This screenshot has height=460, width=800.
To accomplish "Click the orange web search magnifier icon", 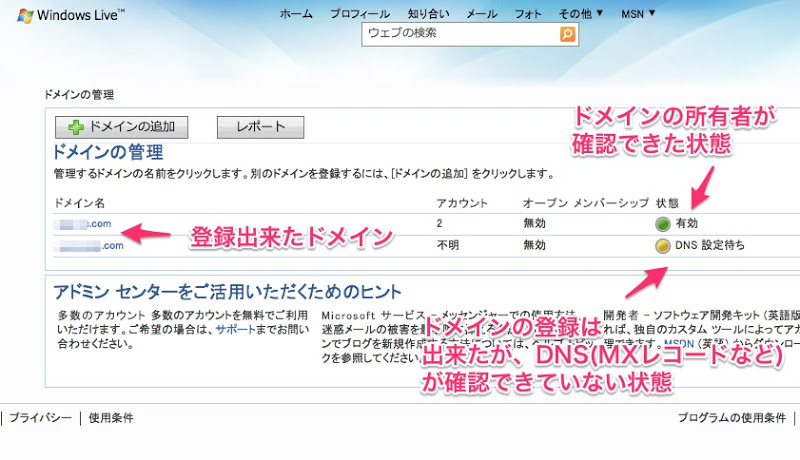I will [567, 34].
